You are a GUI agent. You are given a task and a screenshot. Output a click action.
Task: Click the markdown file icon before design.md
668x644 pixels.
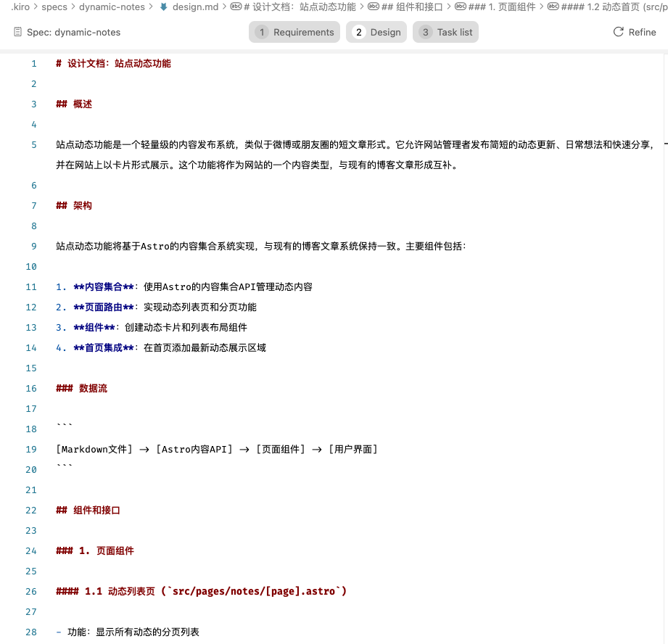(164, 7)
